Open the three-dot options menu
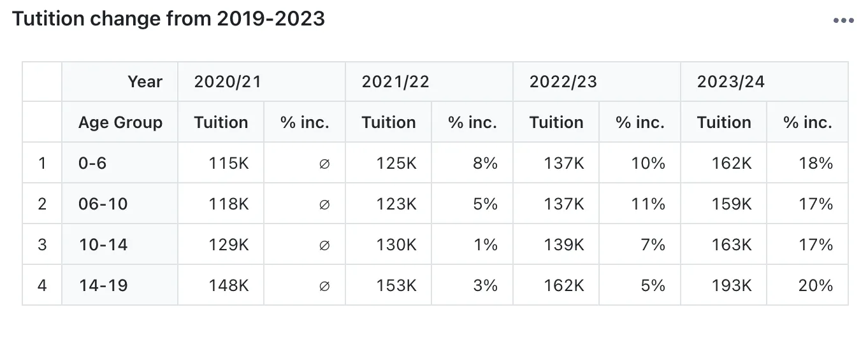Image resolution: width=868 pixels, height=349 pixels. (x=843, y=20)
